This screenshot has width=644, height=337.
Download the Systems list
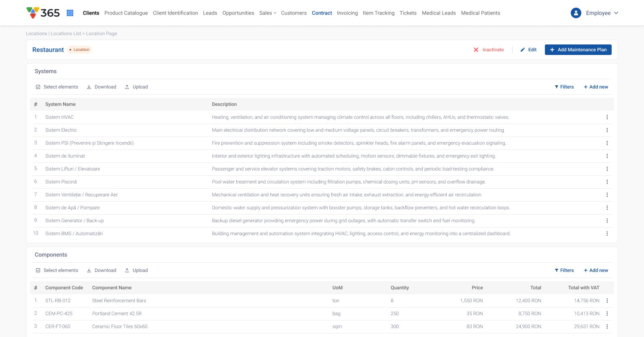click(x=102, y=87)
